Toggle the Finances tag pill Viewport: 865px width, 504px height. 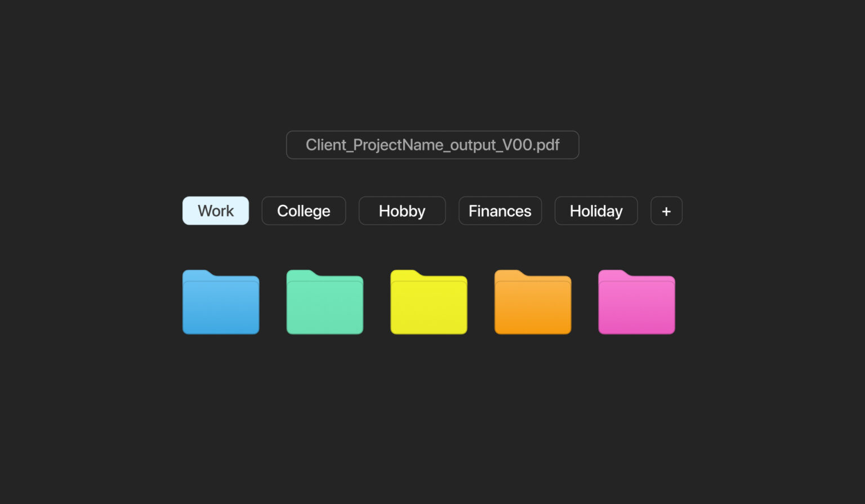tap(500, 211)
